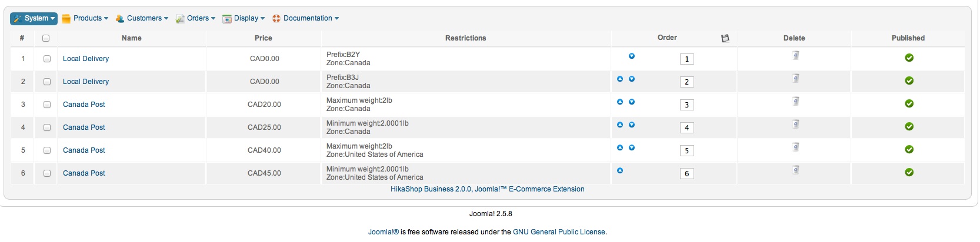This screenshot has width=980, height=242.
Task: Check the select-all checkbox in header
Action: [46, 38]
